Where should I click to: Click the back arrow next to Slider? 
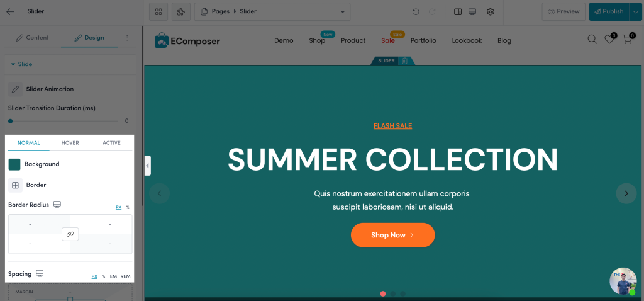(x=10, y=11)
